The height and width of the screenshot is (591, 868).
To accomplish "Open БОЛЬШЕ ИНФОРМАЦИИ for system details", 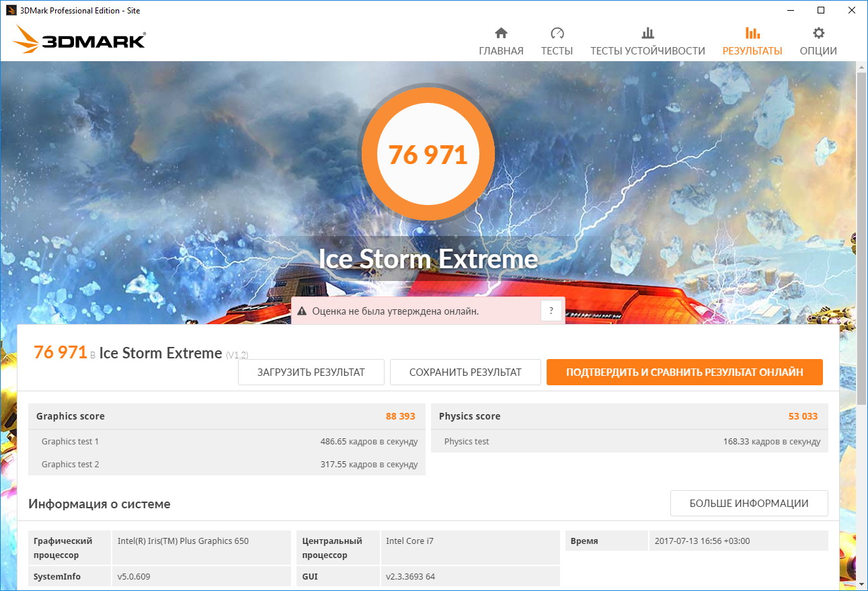I will click(x=748, y=503).
